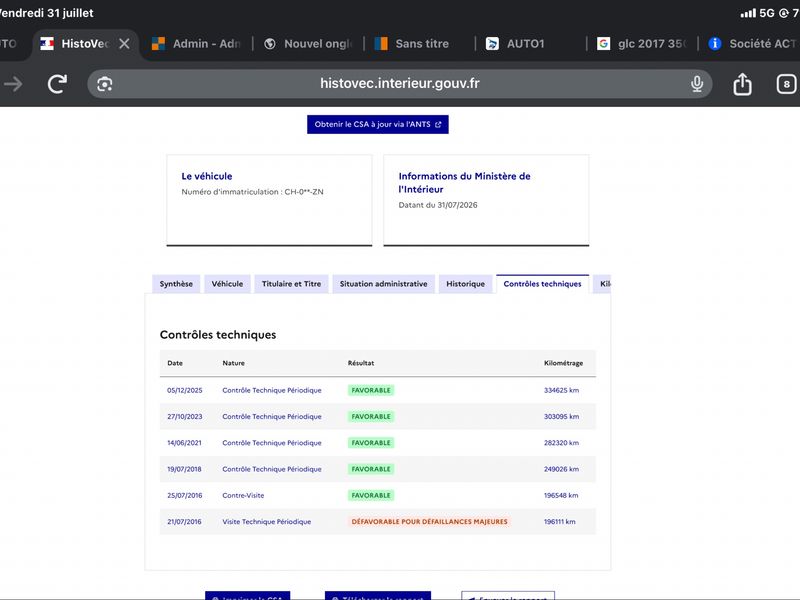
Task: Click the 334625 km mileage value
Action: point(561,390)
